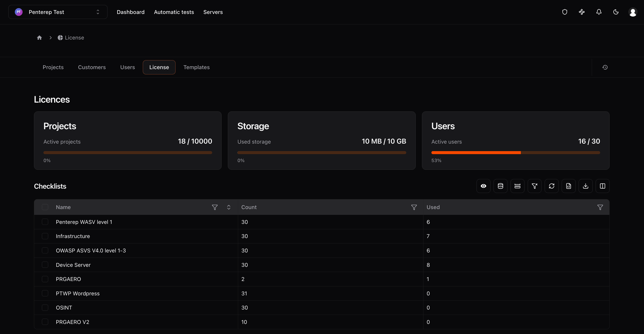Toggle visibility eye icon in Checklists

coord(483,186)
